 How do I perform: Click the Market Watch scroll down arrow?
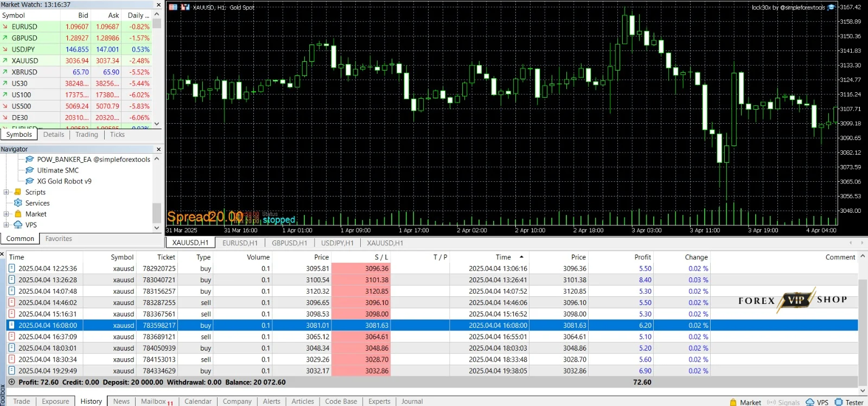pyautogui.click(x=157, y=124)
